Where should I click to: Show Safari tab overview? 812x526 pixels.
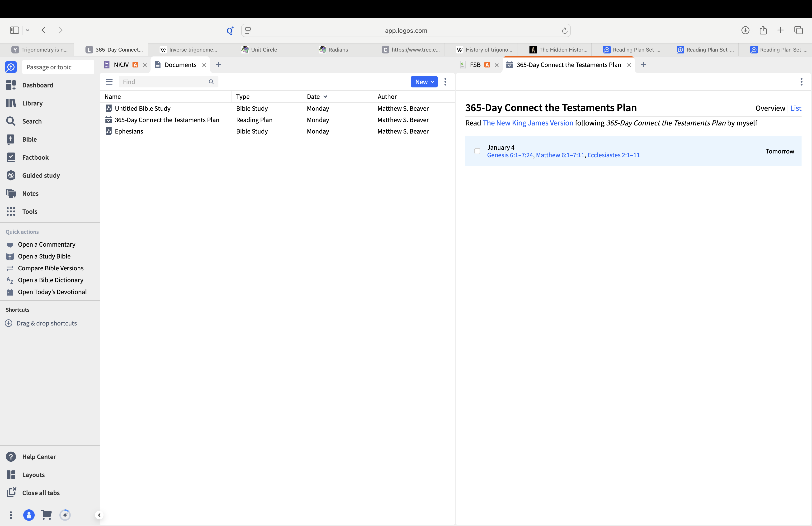click(x=798, y=30)
